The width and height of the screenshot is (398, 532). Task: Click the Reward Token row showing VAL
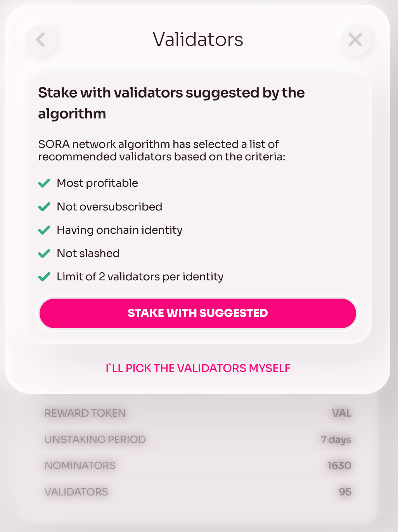pyautogui.click(x=198, y=413)
